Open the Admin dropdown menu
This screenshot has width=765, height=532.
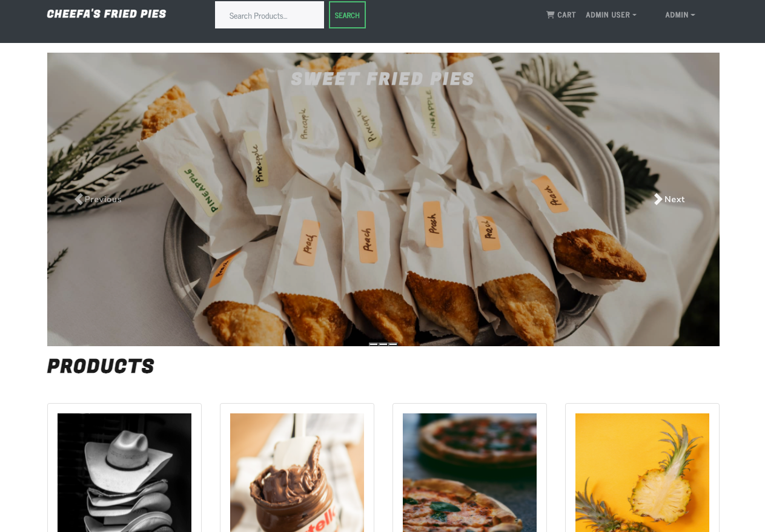(680, 15)
